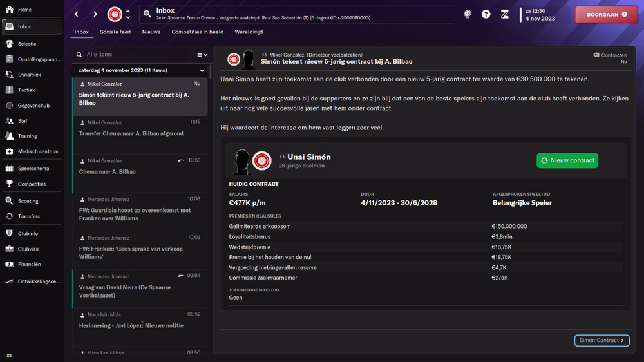Open the inbox filter list dropdown

(x=202, y=55)
